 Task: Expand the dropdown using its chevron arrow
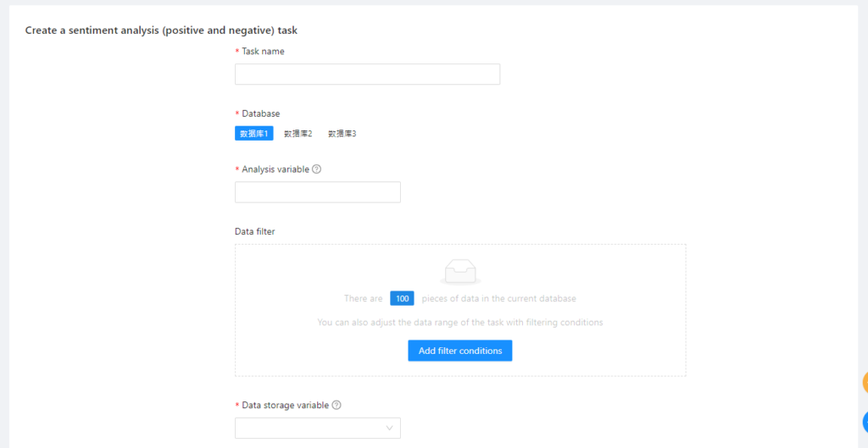390,428
